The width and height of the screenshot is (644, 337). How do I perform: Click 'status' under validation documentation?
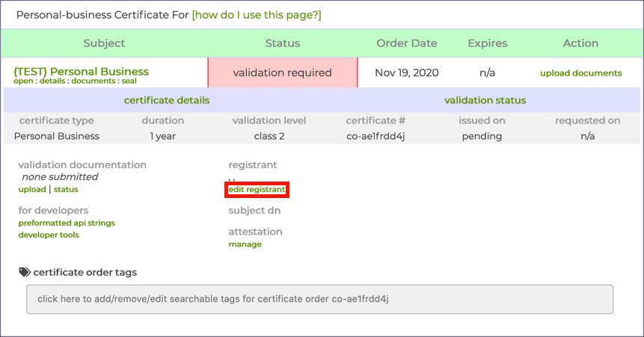tap(66, 190)
